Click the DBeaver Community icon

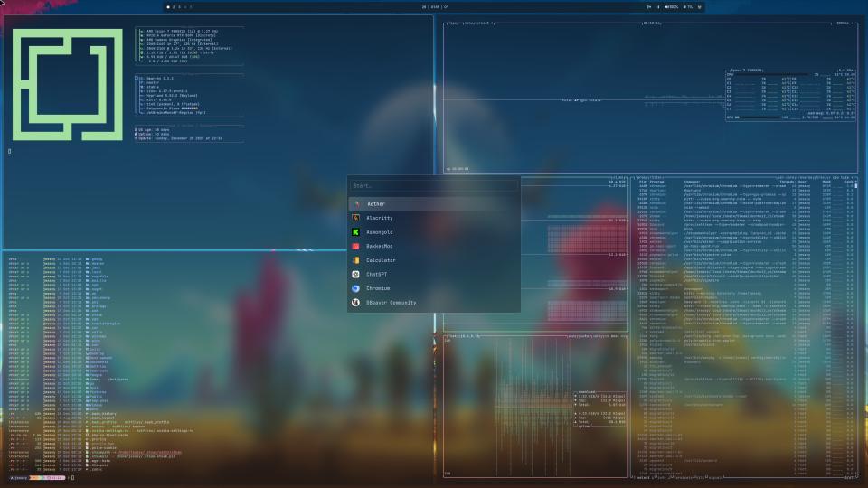point(356,302)
